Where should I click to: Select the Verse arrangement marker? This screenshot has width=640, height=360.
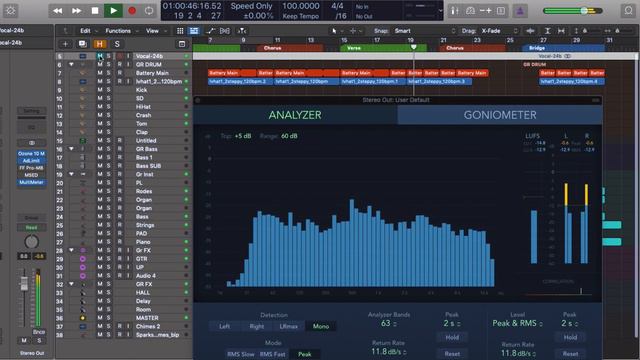point(384,48)
